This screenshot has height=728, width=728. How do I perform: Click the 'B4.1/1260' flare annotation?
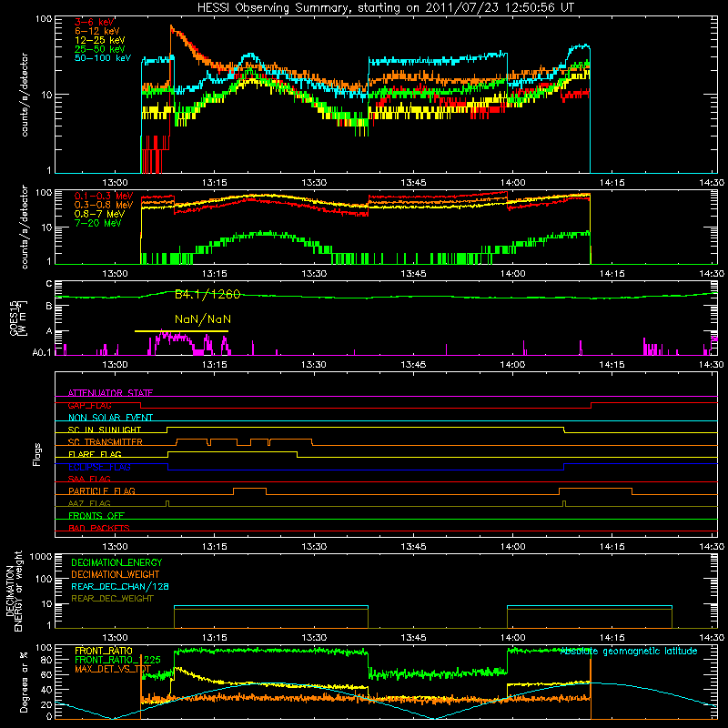click(207, 294)
